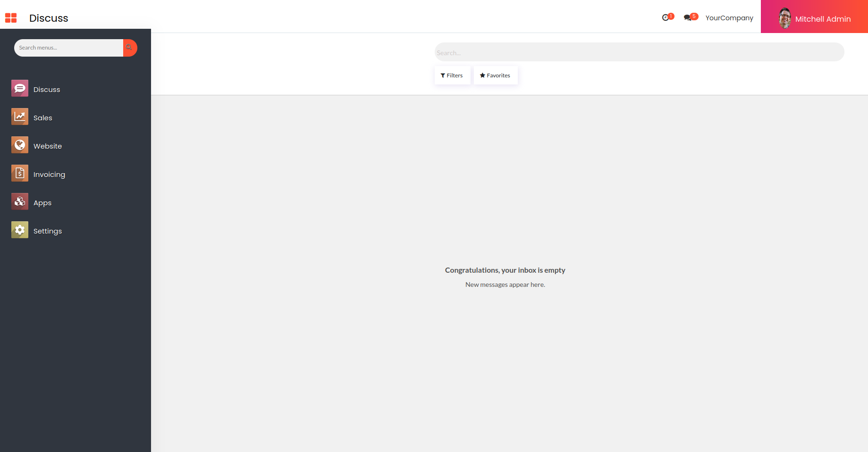Focus the Search menus input field
868x452 pixels.
pyautogui.click(x=69, y=48)
